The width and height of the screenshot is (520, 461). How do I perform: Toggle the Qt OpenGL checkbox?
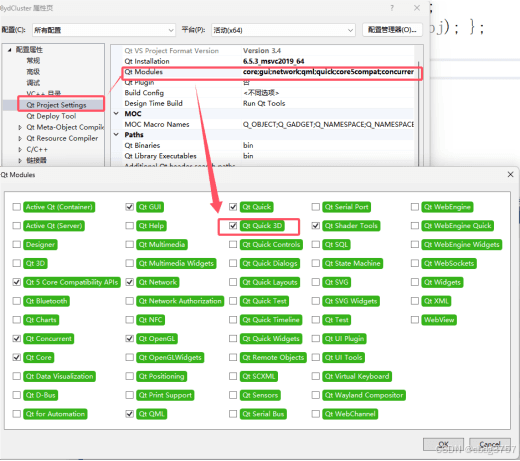130,339
